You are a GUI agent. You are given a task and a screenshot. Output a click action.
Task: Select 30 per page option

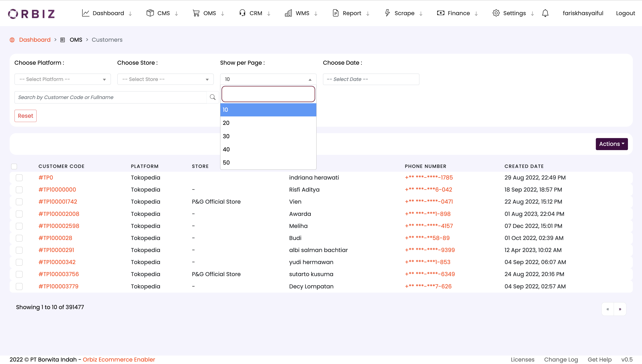[x=268, y=136]
